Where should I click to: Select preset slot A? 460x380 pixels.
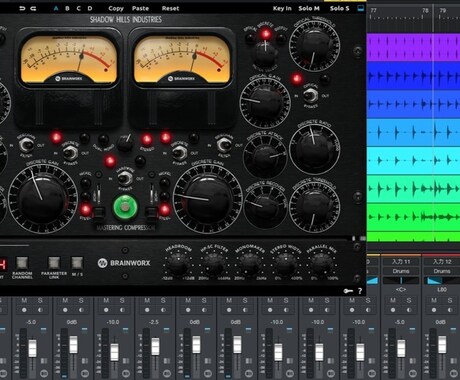[x=56, y=8]
